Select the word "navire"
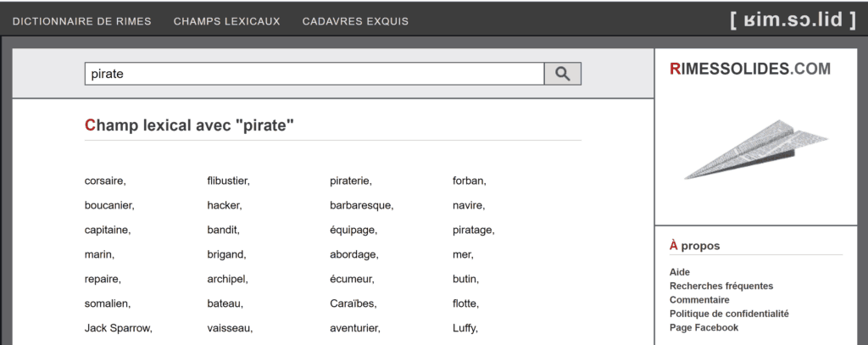The height and width of the screenshot is (345, 868). click(x=468, y=205)
